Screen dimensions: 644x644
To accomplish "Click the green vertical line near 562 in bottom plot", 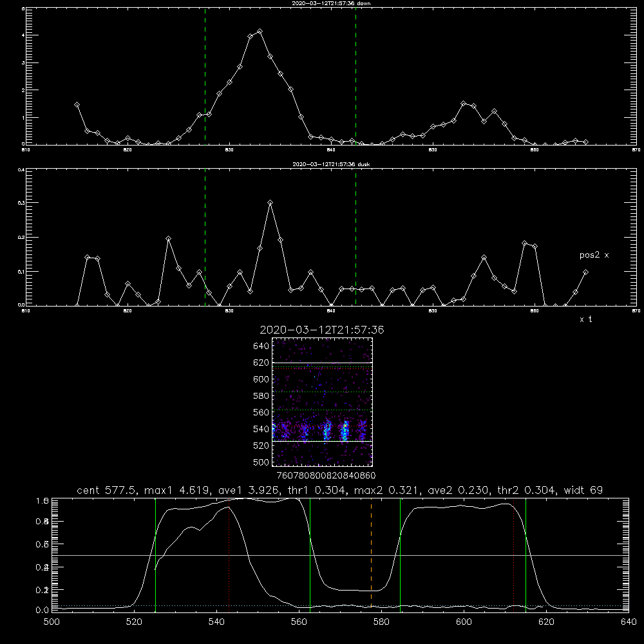I will 310,554.
